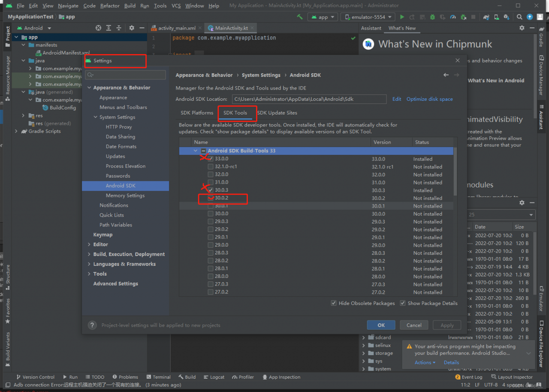
Task: Expand the Tools settings group
Action: (89, 274)
